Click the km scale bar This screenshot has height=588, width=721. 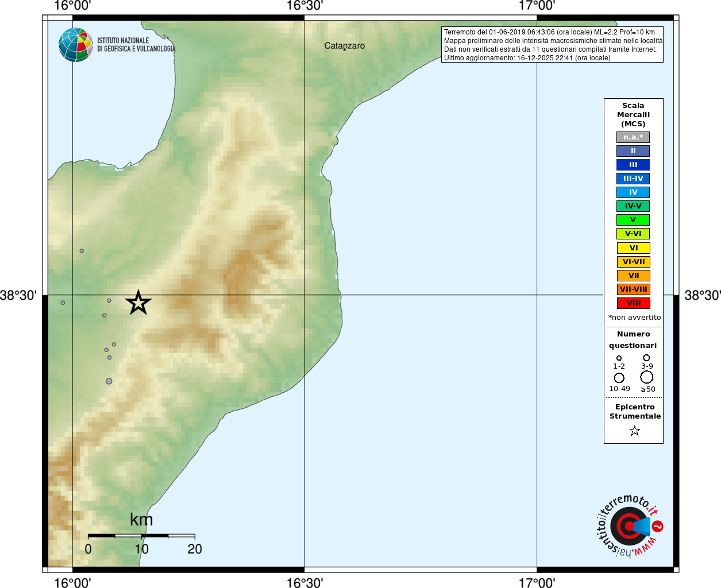pyautogui.click(x=141, y=536)
